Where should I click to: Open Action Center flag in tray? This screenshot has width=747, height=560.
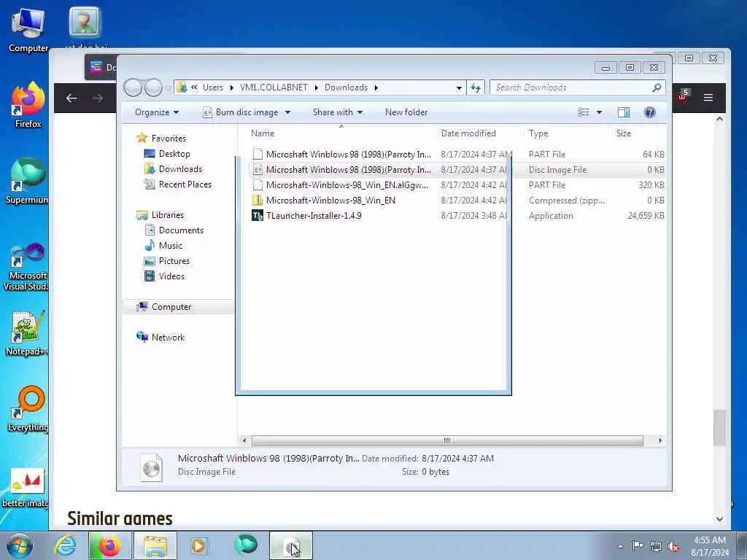[x=638, y=546]
